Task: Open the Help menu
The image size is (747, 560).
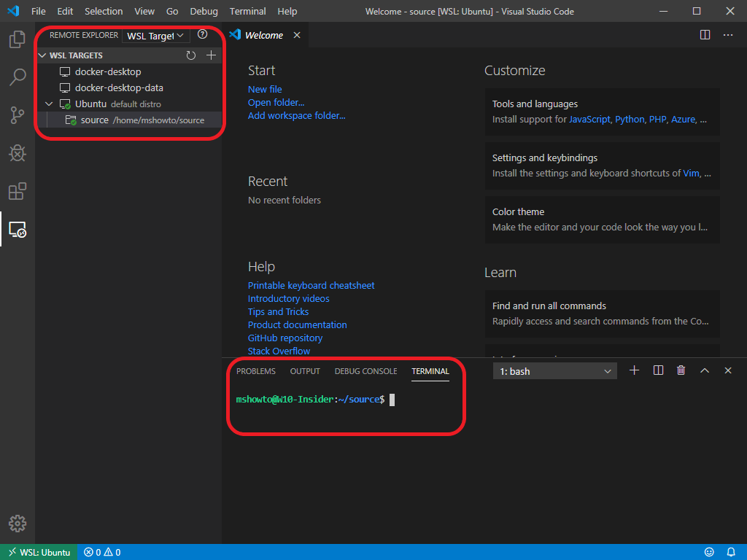Action: (287, 11)
